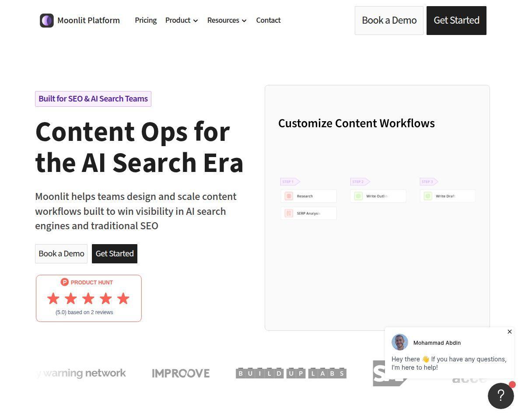This screenshot has height=420, width=525.
Task: Open the Contact page from navigation
Action: click(x=268, y=21)
